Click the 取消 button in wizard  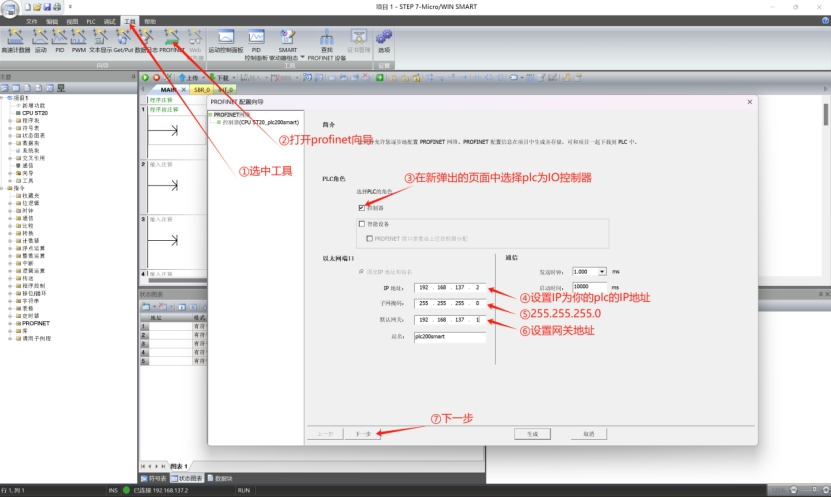589,434
